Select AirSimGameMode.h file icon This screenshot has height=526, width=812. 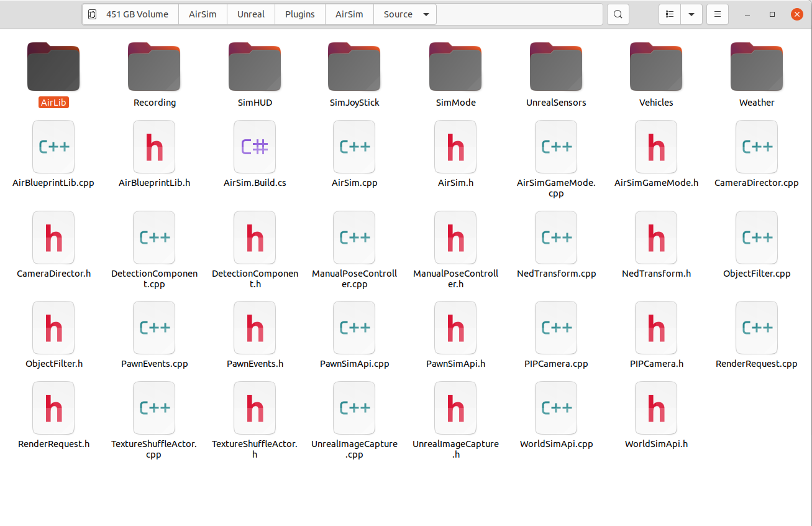pos(656,147)
